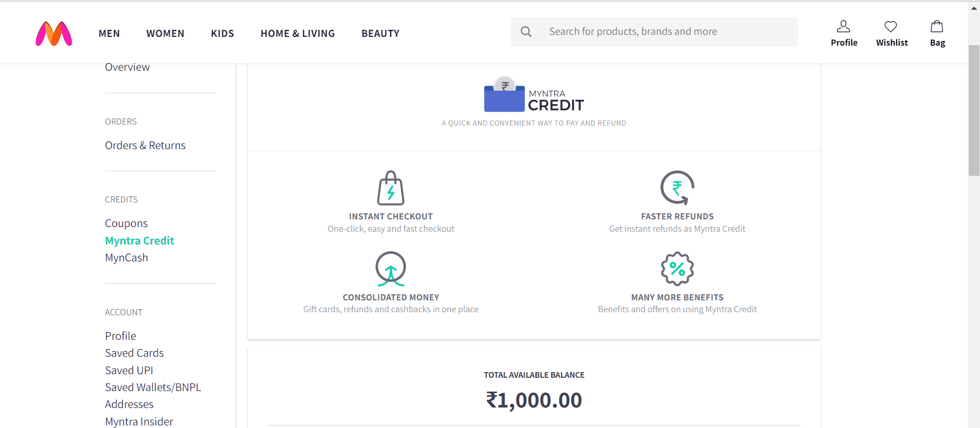Image resolution: width=980 pixels, height=428 pixels.
Task: Open Saved Cards page
Action: (x=134, y=353)
